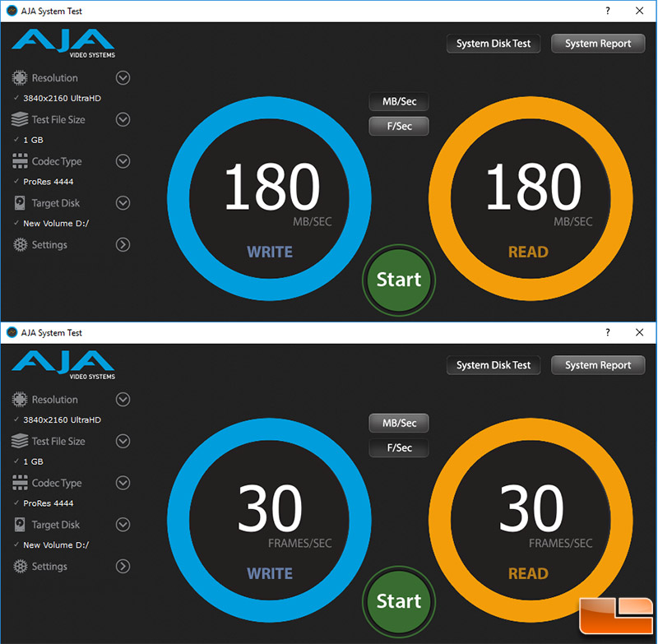Select ProRes 4444 codec value in top window

tap(49, 182)
